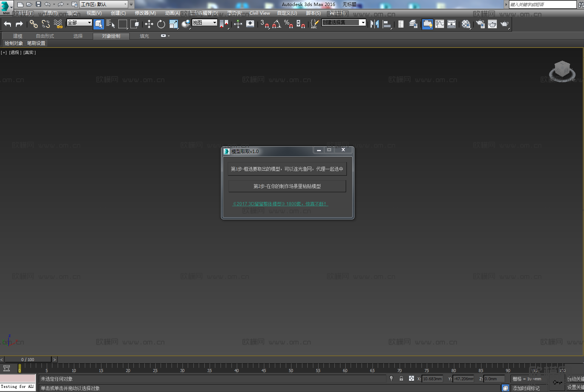
Task: Click the Open File icon in quick access bar
Action: coord(29,5)
